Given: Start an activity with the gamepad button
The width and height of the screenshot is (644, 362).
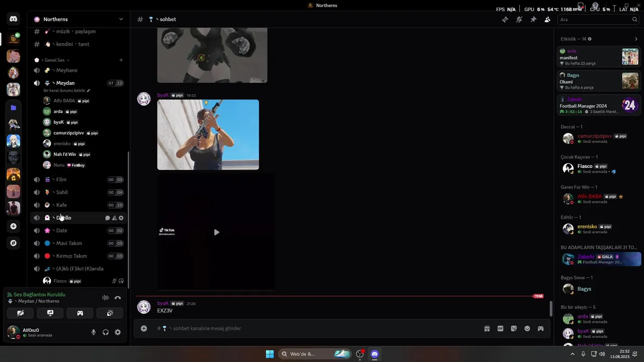Looking at the screenshot, I should click(x=80, y=313).
